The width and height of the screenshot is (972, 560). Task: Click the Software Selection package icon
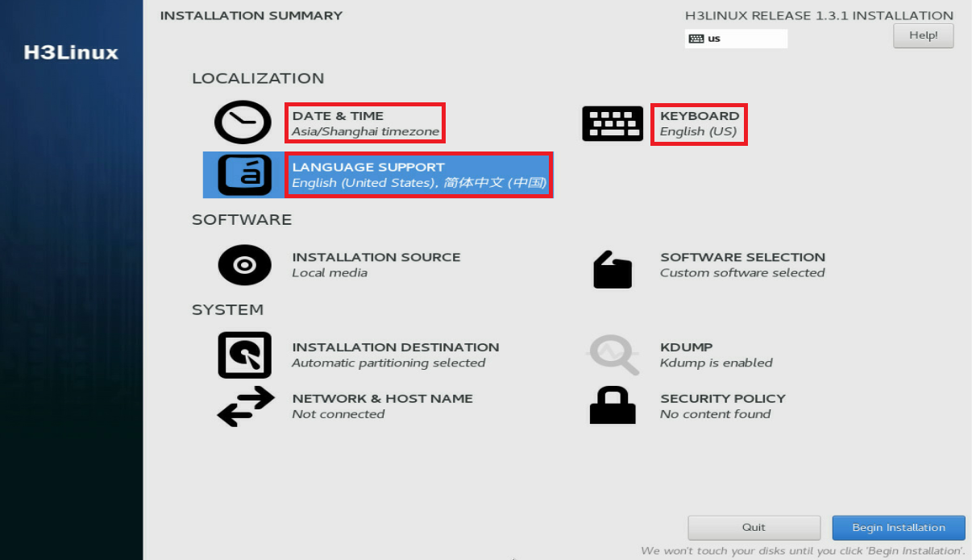pyautogui.click(x=613, y=268)
